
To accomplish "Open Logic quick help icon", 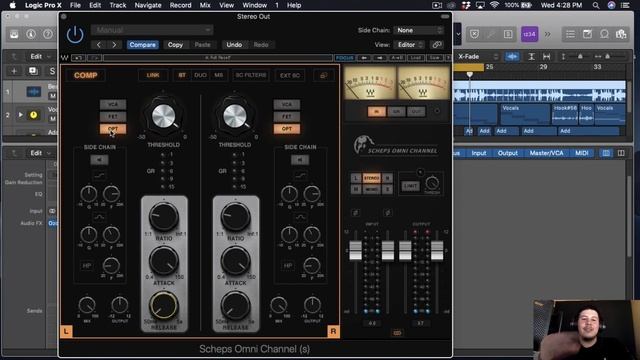I will coord(48,34).
